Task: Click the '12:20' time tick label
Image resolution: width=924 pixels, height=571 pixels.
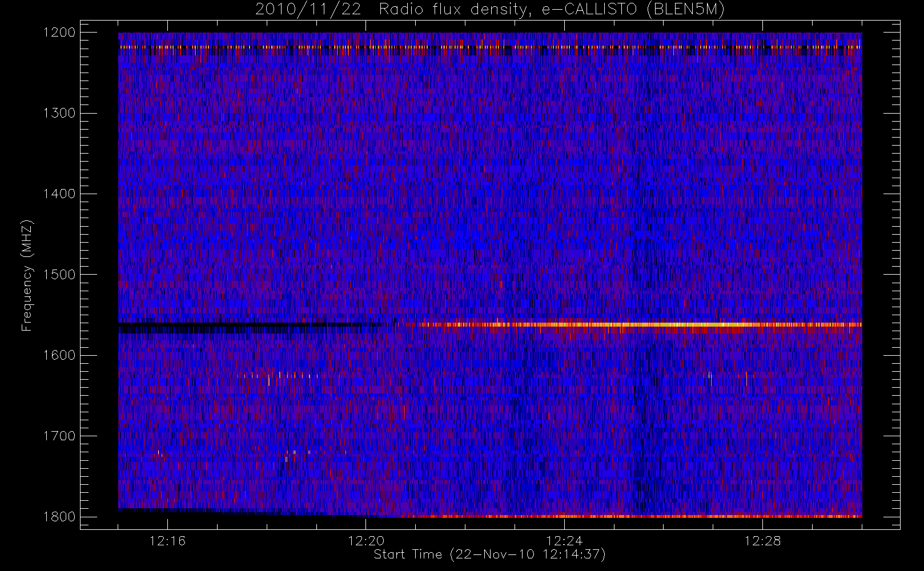Action: click(x=366, y=541)
